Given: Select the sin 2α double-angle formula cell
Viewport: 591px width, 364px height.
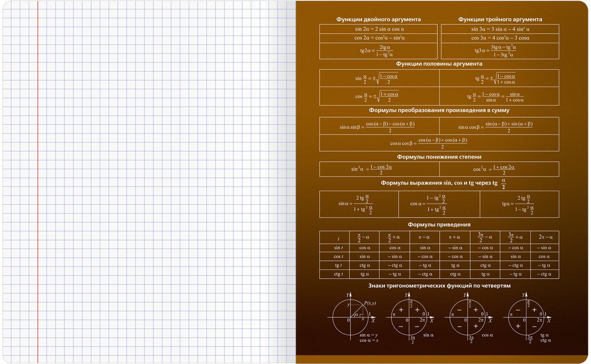Looking at the screenshot, I should (378, 29).
